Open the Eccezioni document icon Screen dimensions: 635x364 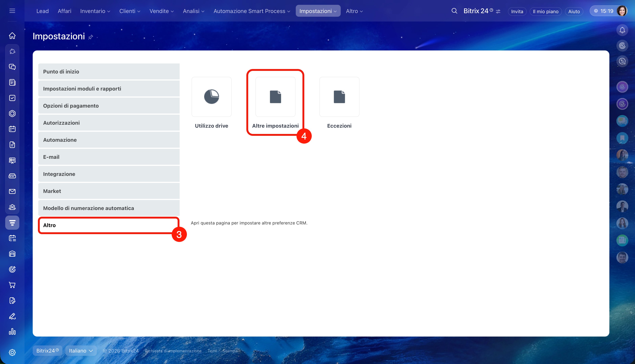(x=339, y=97)
